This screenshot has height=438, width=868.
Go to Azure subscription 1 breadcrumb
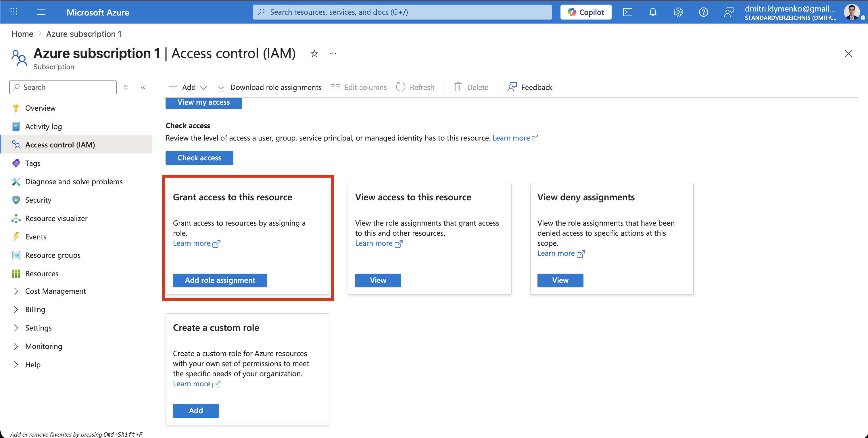coord(84,34)
